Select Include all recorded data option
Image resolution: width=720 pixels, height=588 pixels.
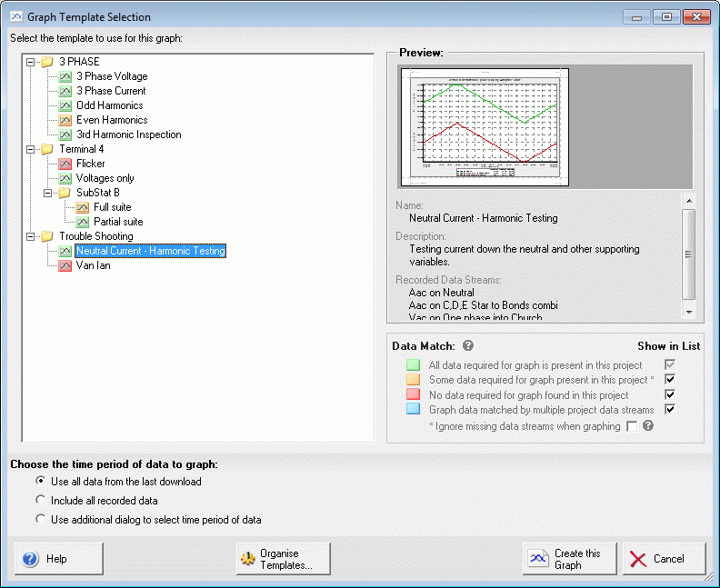(x=40, y=501)
